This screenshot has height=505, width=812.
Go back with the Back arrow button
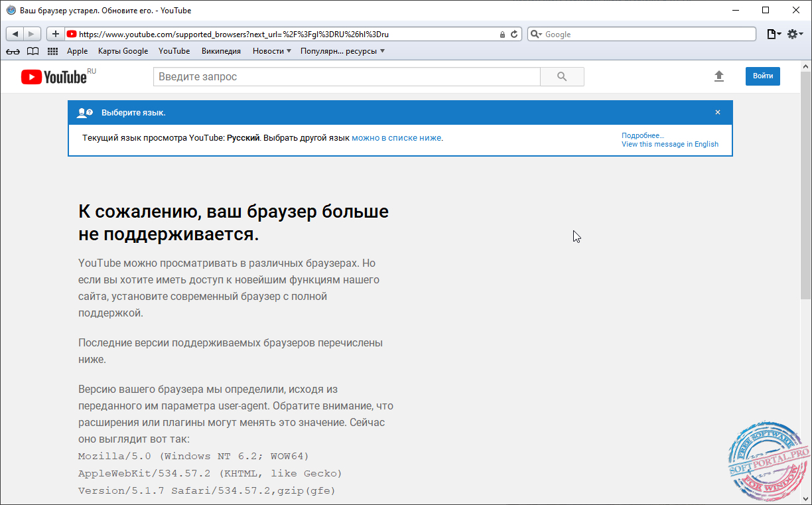click(x=15, y=34)
